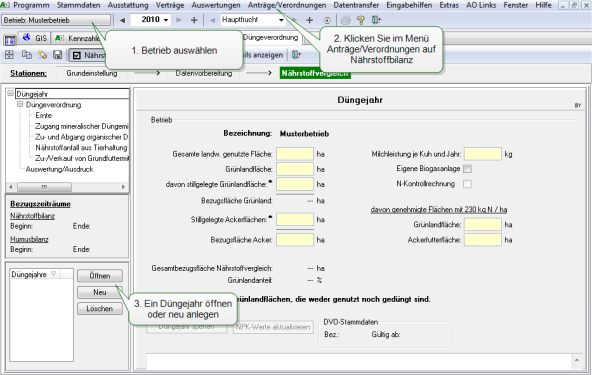Toggle the checked Nährst... toolbar button

[88, 55]
